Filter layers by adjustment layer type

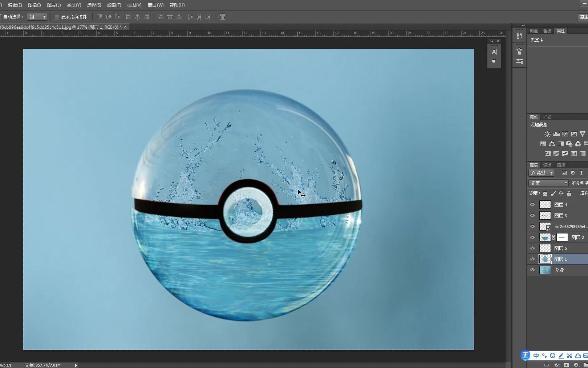coord(573,173)
